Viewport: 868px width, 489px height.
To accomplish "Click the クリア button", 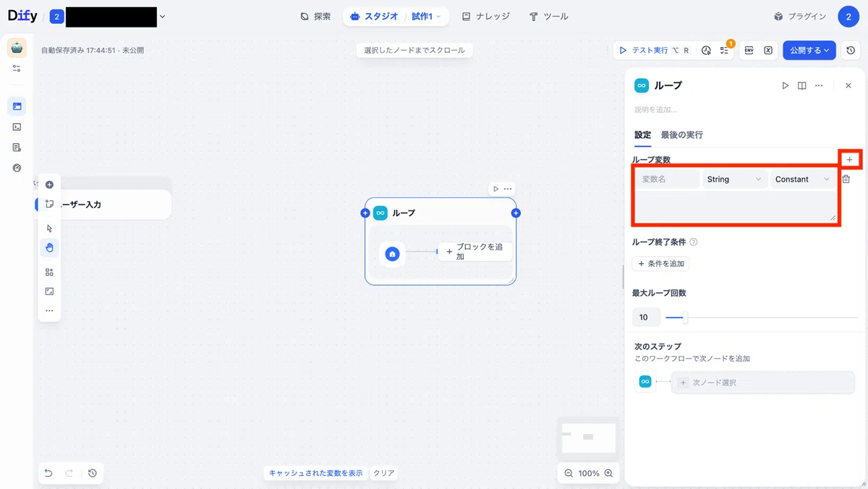I will tap(383, 473).
